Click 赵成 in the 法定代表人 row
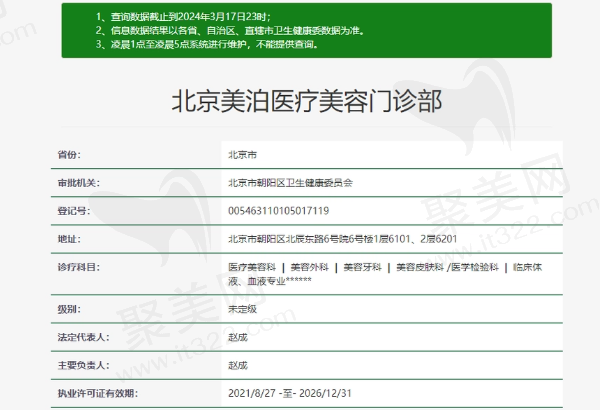 click(238, 337)
